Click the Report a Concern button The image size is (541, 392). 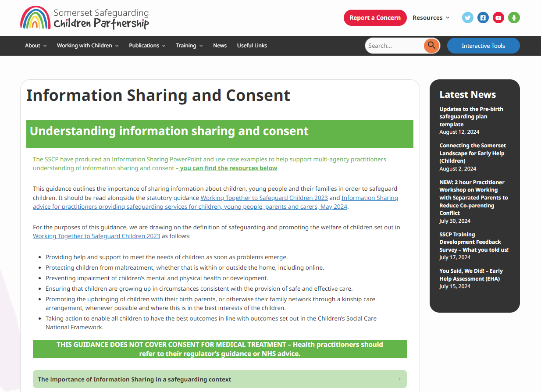coord(375,18)
